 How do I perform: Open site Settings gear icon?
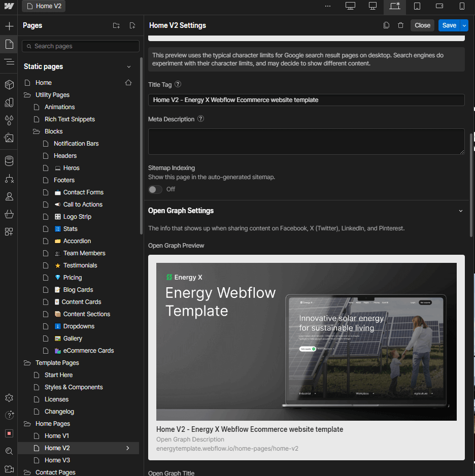pos(9,398)
